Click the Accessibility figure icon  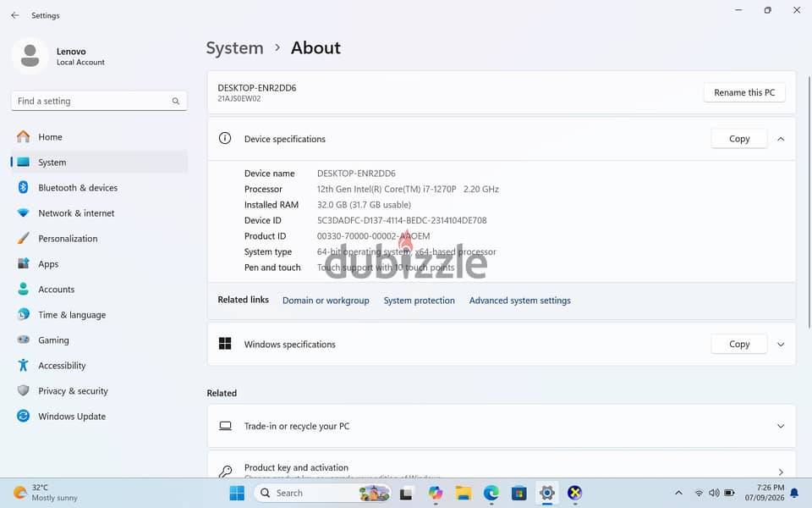click(24, 365)
